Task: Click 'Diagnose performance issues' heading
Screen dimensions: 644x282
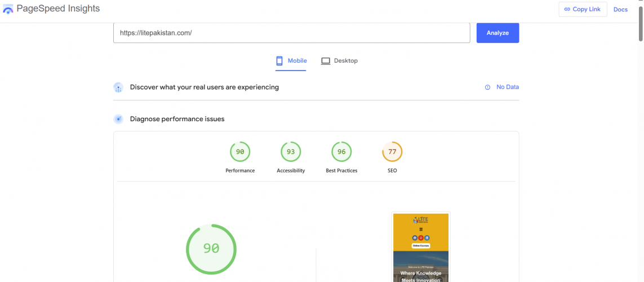Action: coord(177,119)
